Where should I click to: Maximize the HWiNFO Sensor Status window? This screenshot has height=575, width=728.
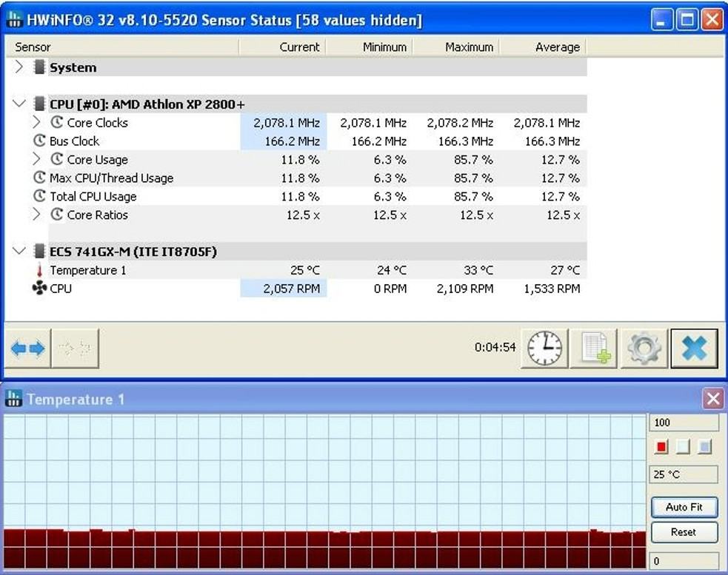pos(687,20)
